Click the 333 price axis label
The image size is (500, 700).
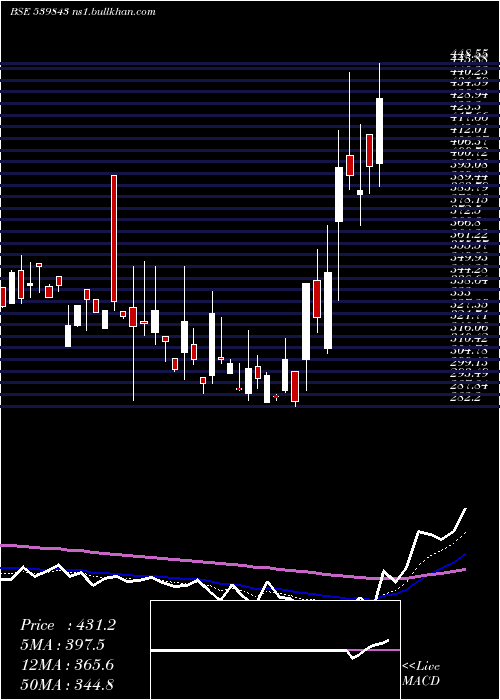coord(460,293)
